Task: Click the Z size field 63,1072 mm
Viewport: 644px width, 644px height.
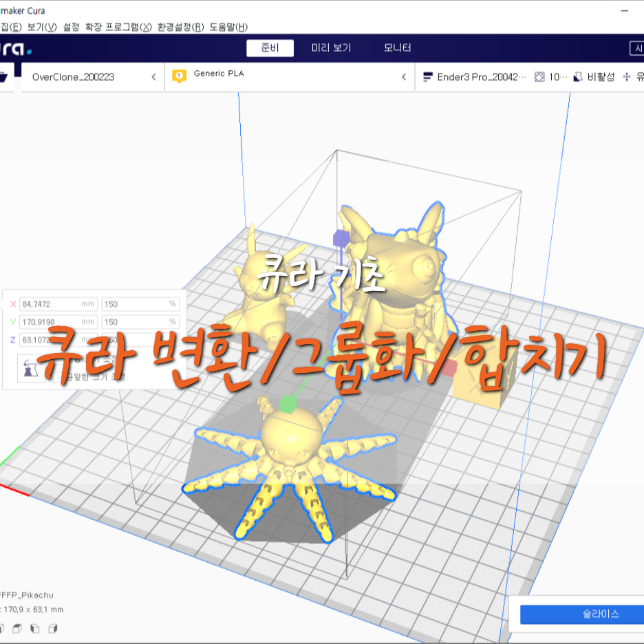Action: tap(58, 340)
